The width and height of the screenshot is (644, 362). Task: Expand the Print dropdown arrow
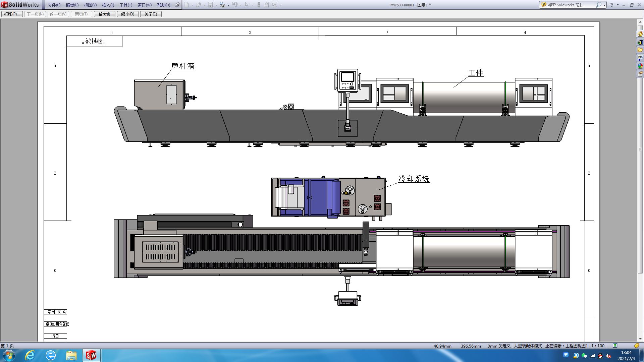coord(228,5)
